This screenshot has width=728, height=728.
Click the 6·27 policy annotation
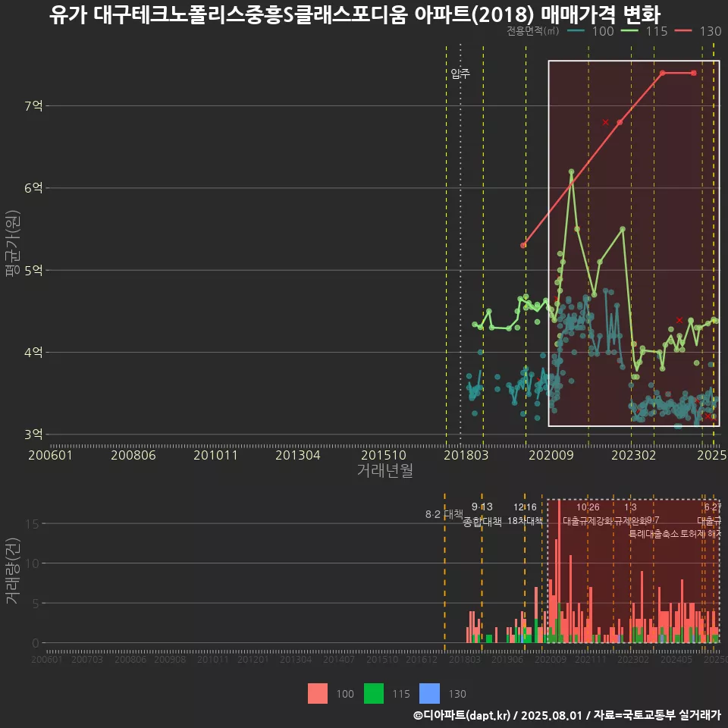(713, 507)
